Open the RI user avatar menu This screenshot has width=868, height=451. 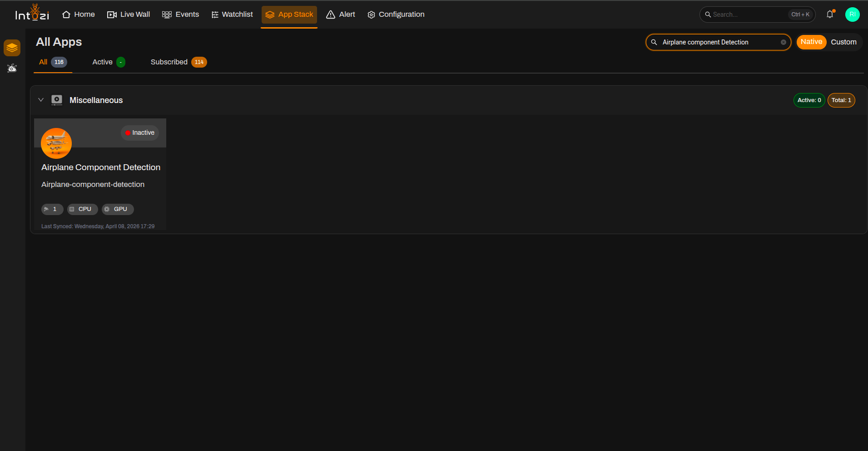click(853, 15)
